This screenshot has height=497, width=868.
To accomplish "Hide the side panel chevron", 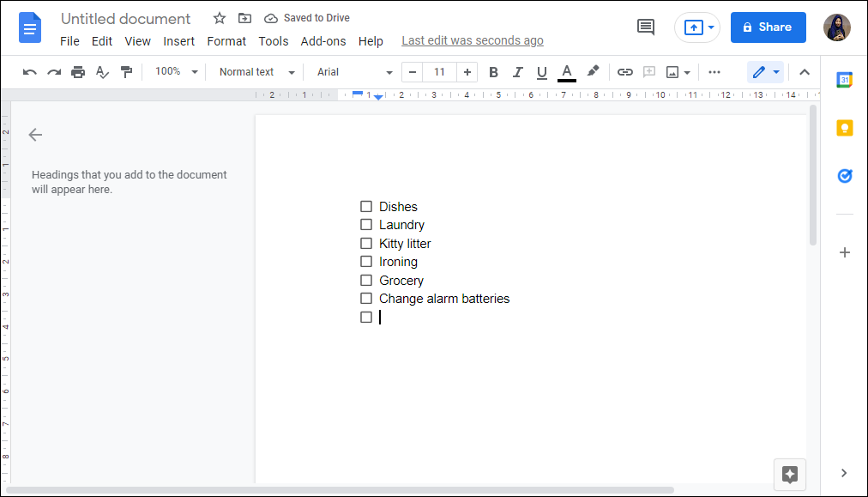I will coord(844,473).
